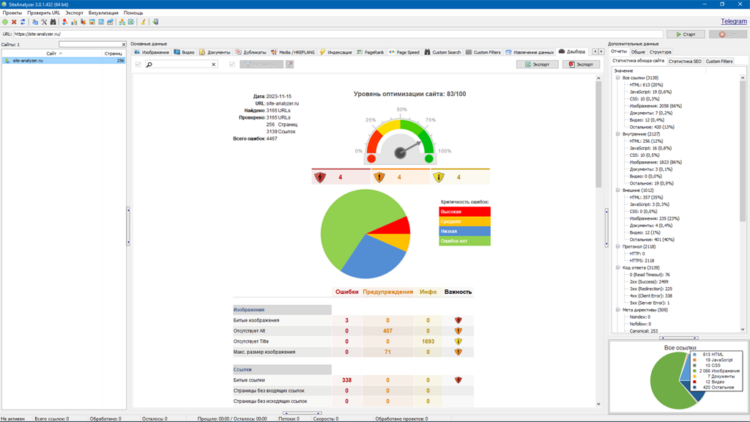Click the sitemap structure toolbar icon

(122, 22)
